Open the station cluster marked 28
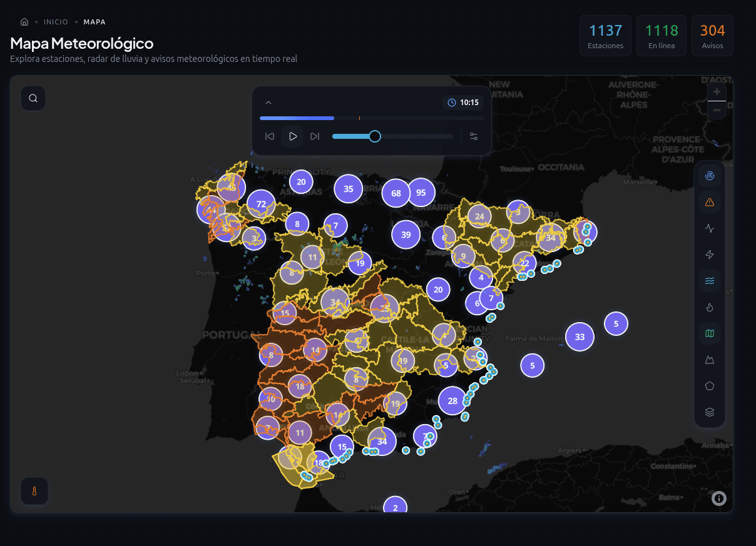Image resolution: width=756 pixels, height=546 pixels. coord(452,401)
